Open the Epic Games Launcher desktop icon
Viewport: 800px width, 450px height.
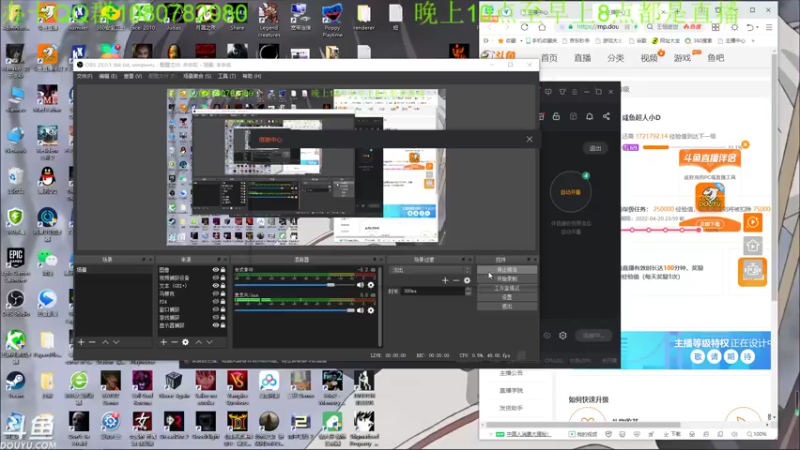point(15,264)
